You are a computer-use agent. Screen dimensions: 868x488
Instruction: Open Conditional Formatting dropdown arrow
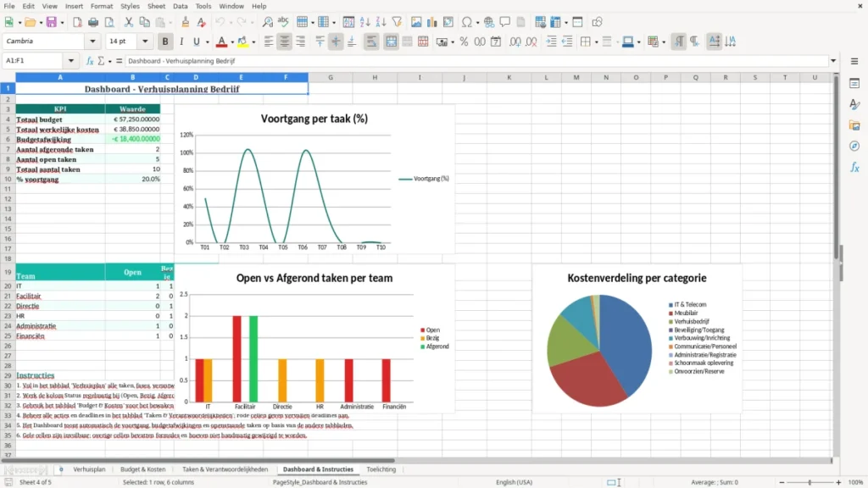663,42
